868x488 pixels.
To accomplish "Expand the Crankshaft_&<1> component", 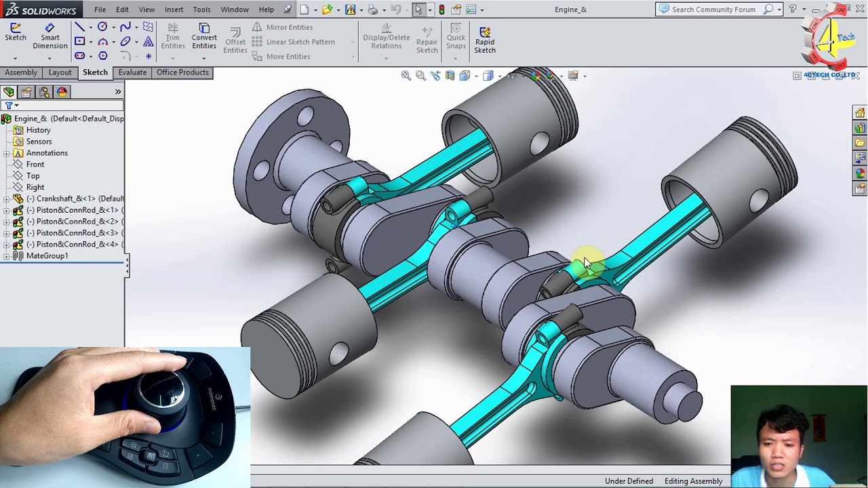I will pyautogui.click(x=6, y=199).
